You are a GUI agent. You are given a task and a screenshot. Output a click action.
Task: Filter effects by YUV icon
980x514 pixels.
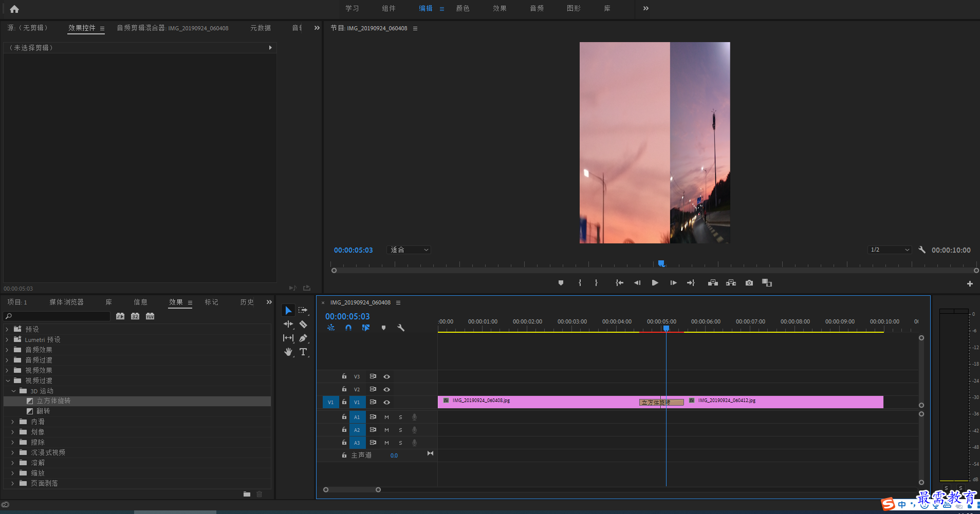(x=150, y=316)
